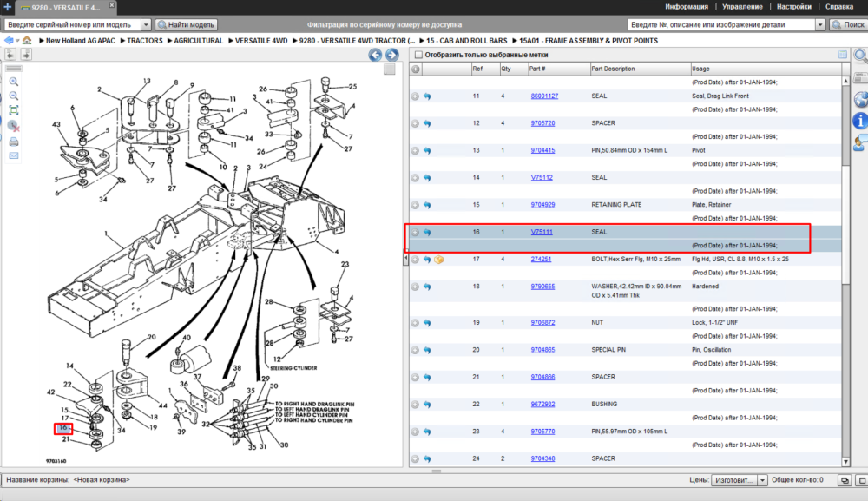868x501 pixels.
Task: Expand the left panel with the right-arrow icon
Action: click(26, 54)
